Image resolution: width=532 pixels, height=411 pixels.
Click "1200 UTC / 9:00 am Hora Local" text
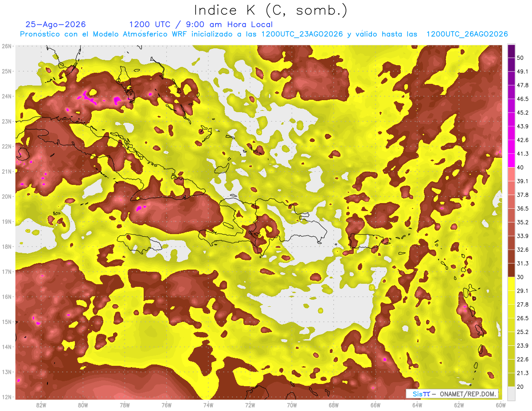click(x=201, y=24)
